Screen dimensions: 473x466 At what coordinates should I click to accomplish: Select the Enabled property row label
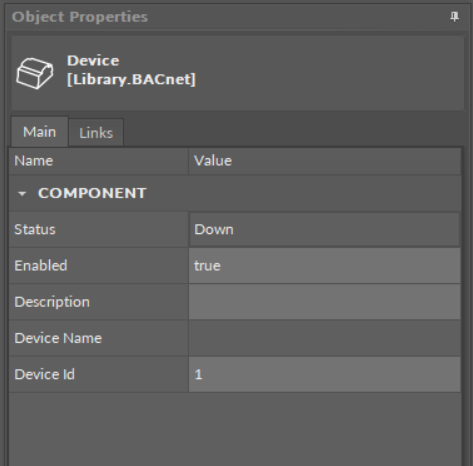[41, 266]
